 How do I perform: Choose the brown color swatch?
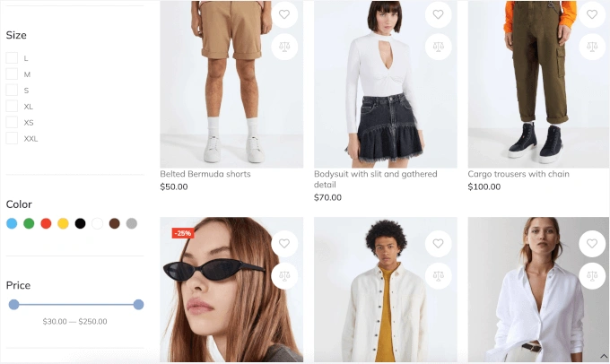point(115,223)
